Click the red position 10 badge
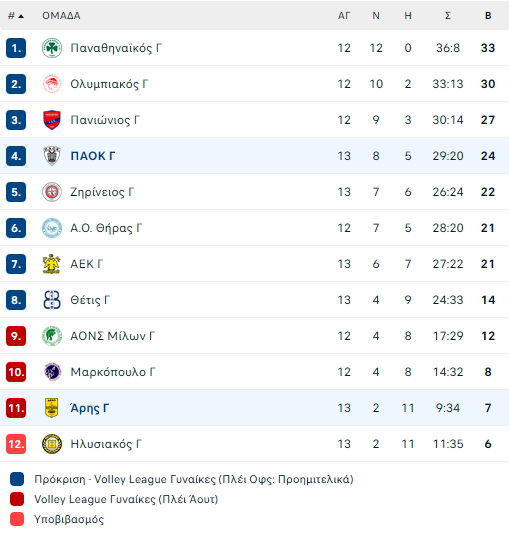The image size is (509, 537). coord(16,372)
